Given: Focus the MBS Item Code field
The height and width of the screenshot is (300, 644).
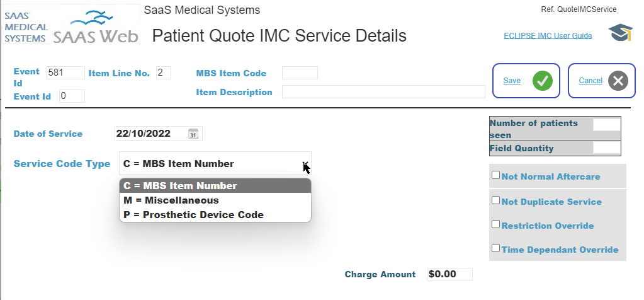Looking at the screenshot, I should (x=300, y=72).
